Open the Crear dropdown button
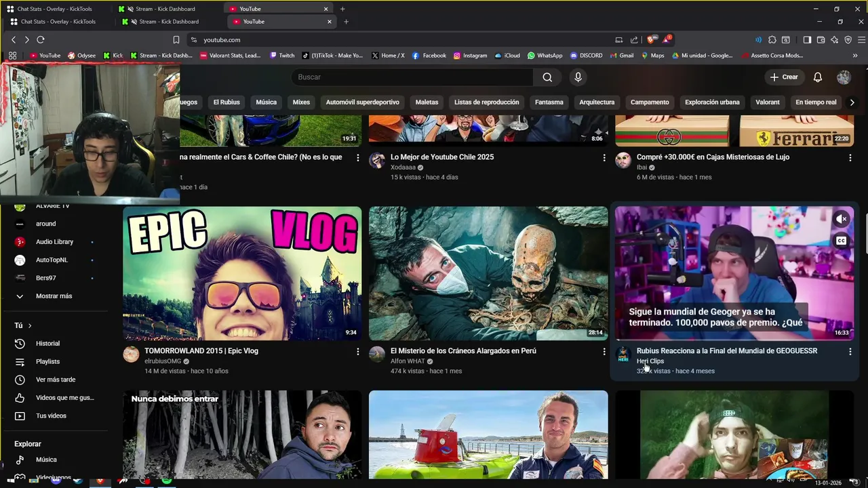Screen dimensions: 868x488 point(784,77)
